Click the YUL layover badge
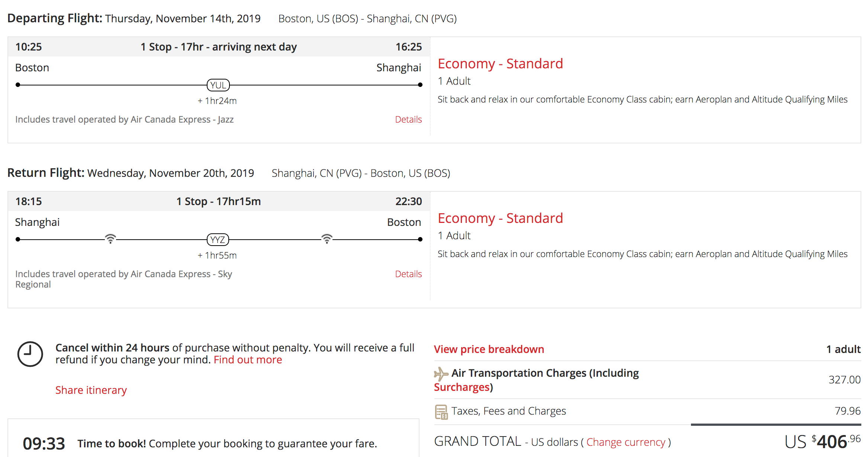This screenshot has width=868, height=457. [218, 85]
